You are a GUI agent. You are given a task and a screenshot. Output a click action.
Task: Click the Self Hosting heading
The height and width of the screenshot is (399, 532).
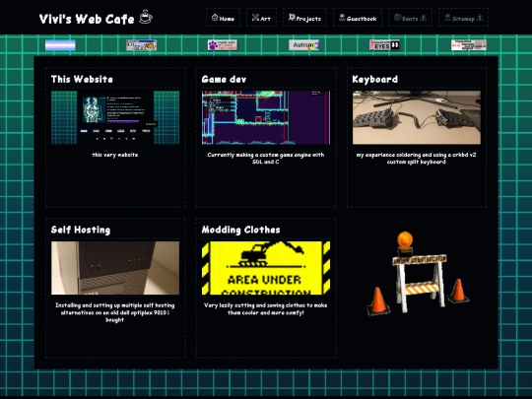(81, 230)
